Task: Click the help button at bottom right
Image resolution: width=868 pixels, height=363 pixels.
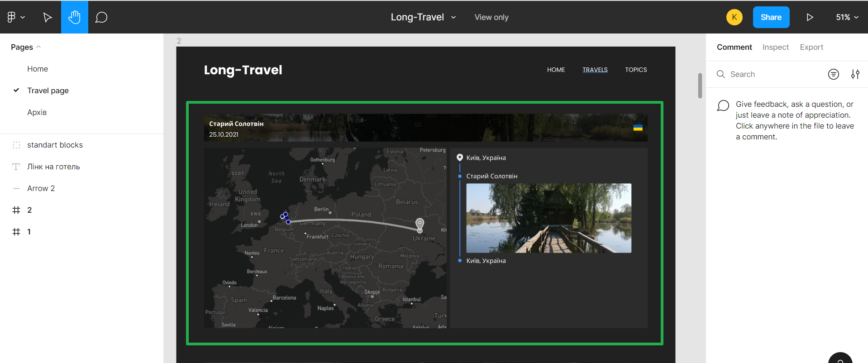Action: click(840, 358)
